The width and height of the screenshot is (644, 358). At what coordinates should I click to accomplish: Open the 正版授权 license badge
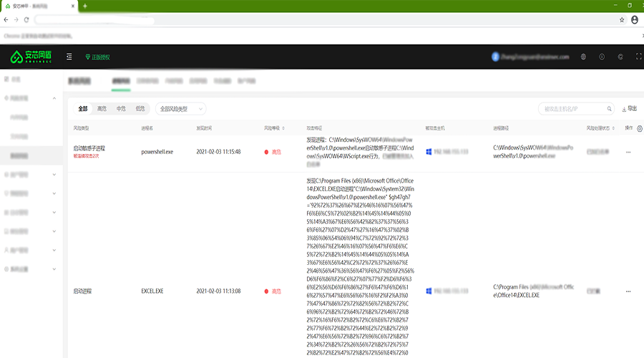(x=98, y=57)
